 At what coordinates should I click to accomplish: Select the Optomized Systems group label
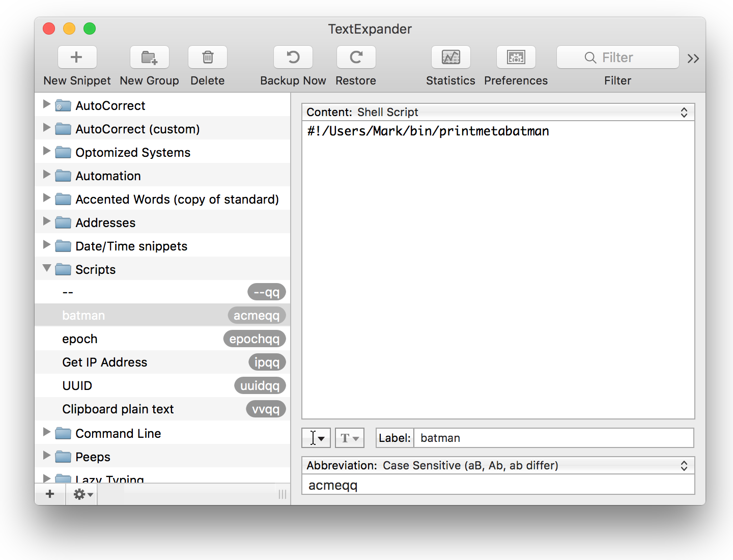(x=133, y=152)
